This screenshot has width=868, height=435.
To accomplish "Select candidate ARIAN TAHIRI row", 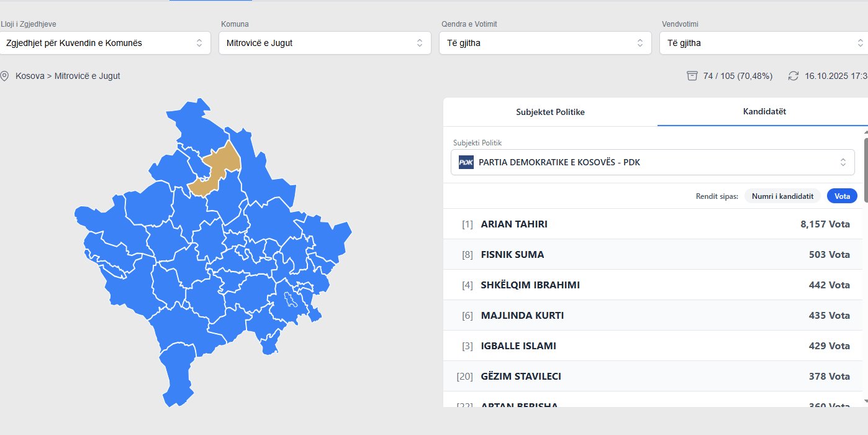I will click(x=652, y=224).
